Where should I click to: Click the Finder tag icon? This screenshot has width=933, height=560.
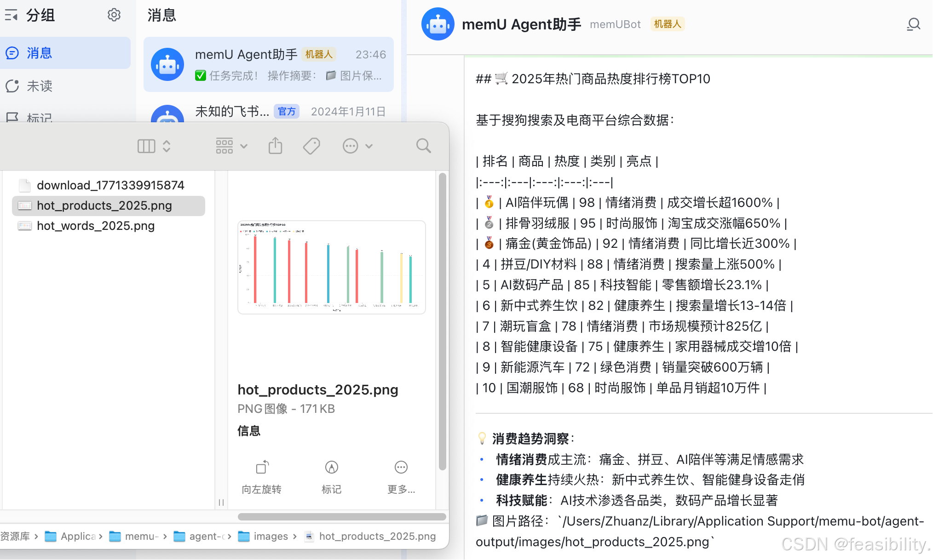tap(311, 146)
